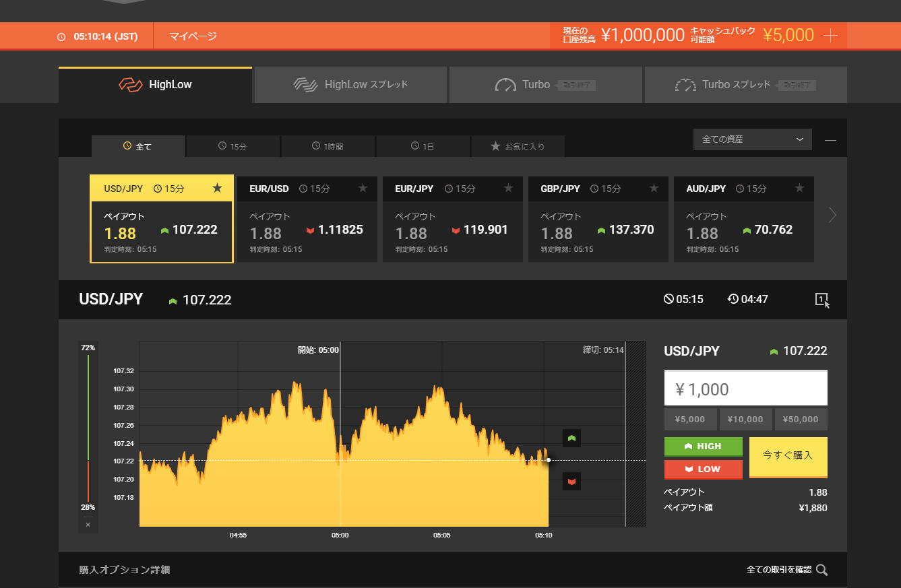Open the 全ての資産 dropdown

[752, 139]
